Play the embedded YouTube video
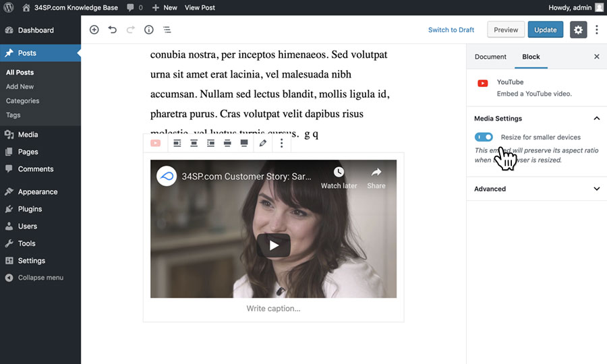The width and height of the screenshot is (607, 364). pyautogui.click(x=273, y=245)
